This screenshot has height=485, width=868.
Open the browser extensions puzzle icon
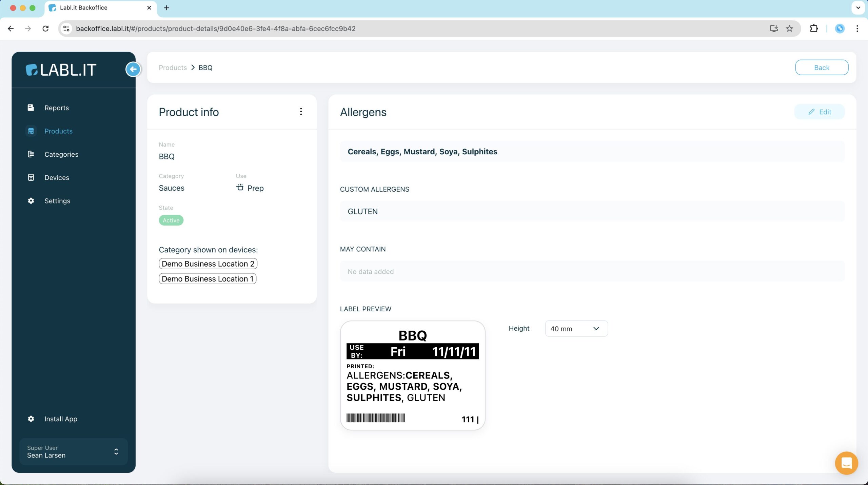pos(814,28)
